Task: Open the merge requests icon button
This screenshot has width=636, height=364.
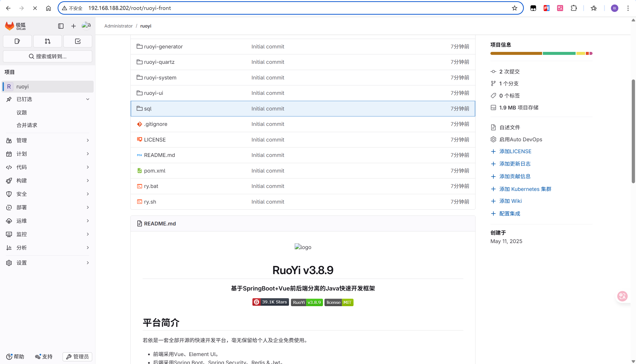Action: (x=47, y=41)
